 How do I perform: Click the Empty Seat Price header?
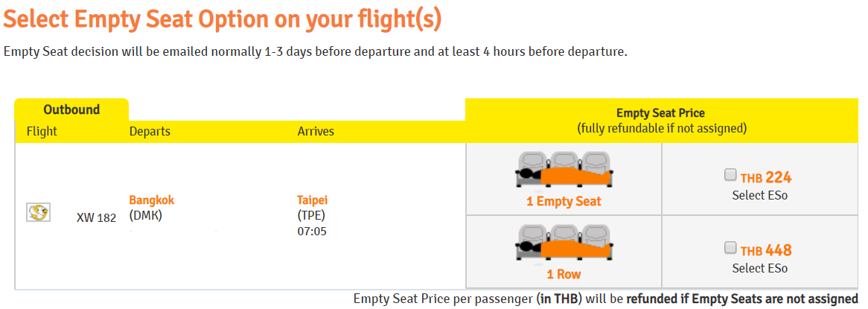[x=661, y=113]
